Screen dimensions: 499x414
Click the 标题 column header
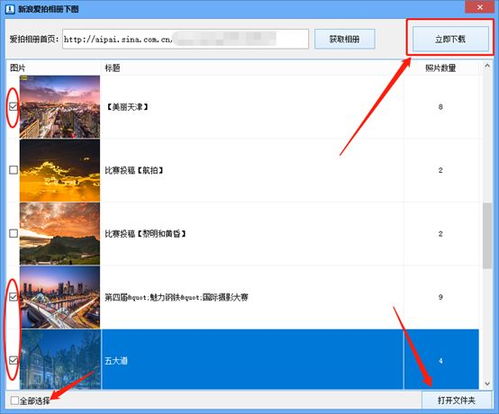pyautogui.click(x=112, y=68)
